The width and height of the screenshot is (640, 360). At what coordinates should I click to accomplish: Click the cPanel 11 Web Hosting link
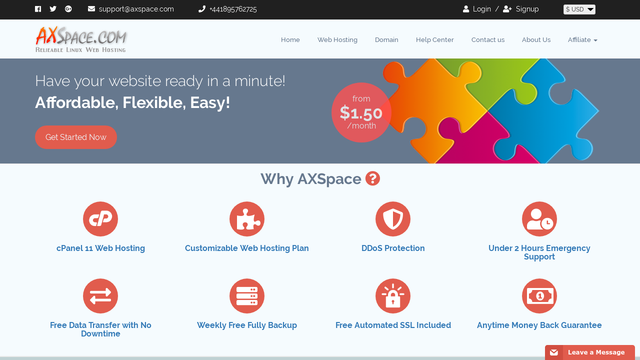coord(100,248)
